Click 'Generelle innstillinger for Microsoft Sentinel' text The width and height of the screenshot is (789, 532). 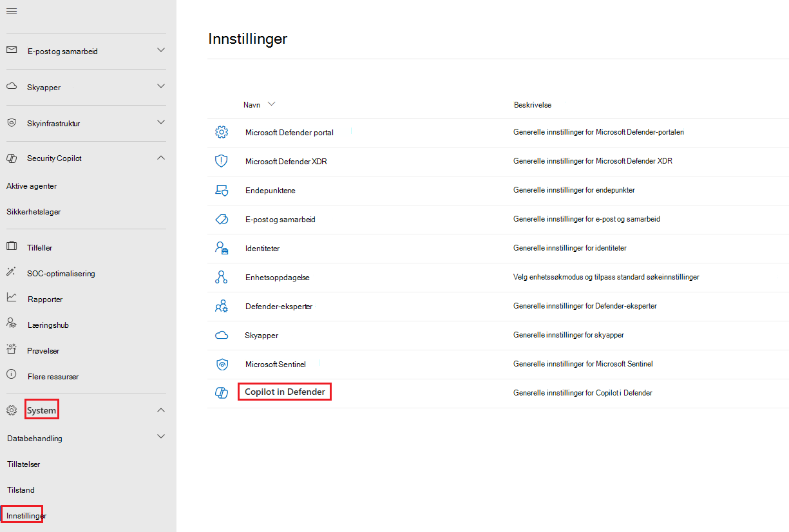pos(583,364)
